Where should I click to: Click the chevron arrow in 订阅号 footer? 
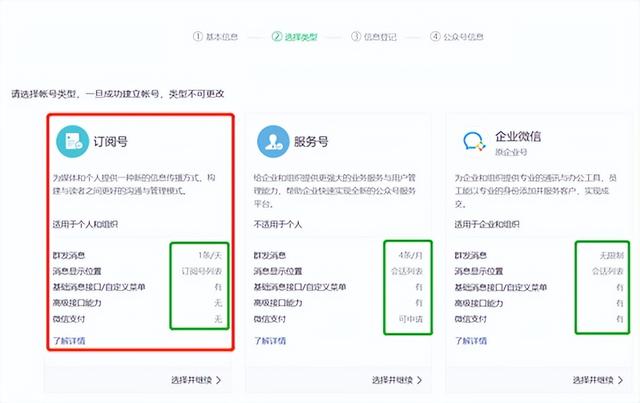pos(219,380)
